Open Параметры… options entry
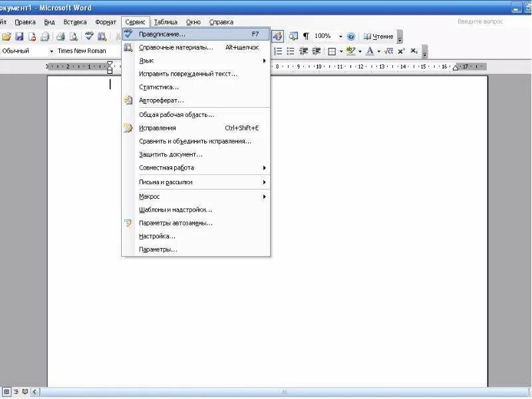Viewport: 532px width, 399px height. (196, 250)
